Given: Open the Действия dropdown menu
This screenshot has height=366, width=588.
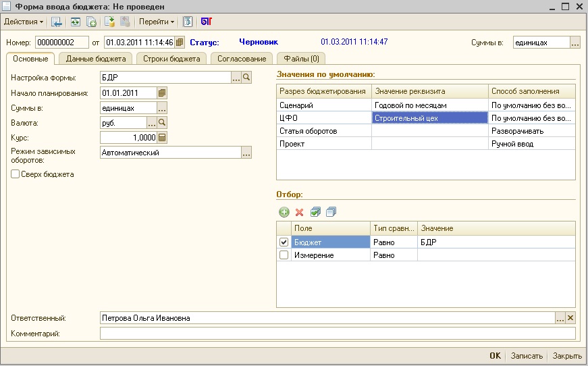Looking at the screenshot, I should coord(23,22).
